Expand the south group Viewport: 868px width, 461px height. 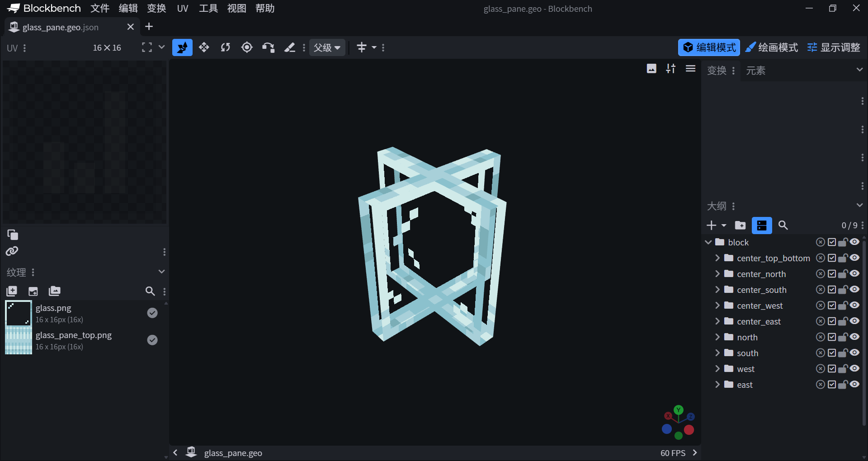tap(717, 353)
